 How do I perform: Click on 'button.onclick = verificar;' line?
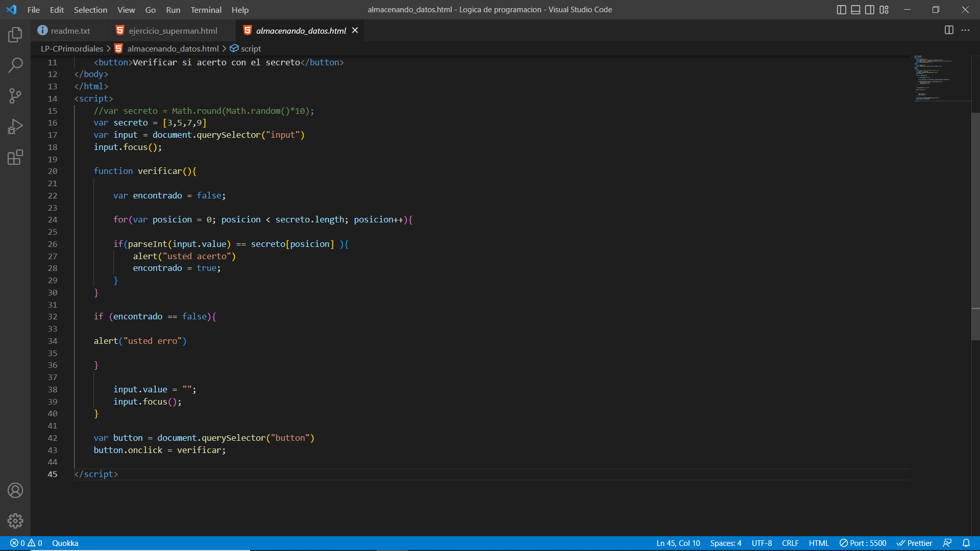coord(160,450)
